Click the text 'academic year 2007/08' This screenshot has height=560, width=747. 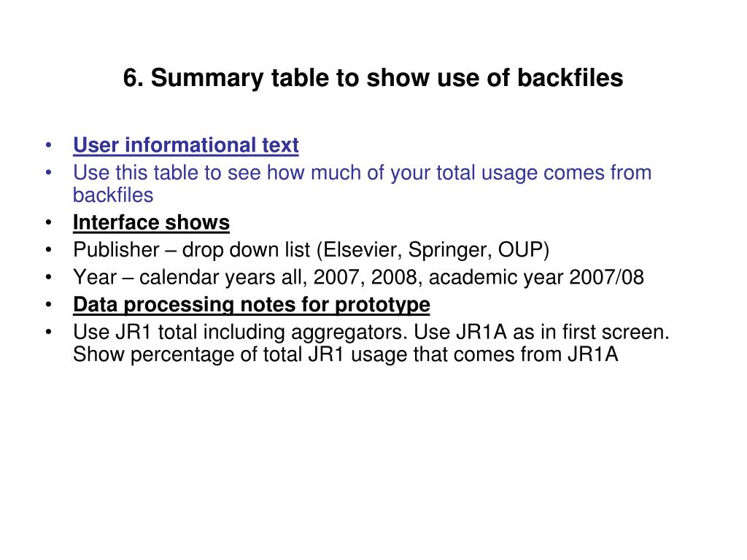[536, 277]
